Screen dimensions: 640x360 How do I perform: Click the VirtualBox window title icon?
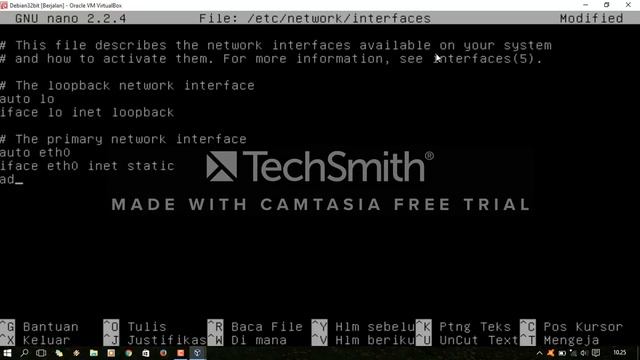4,5
